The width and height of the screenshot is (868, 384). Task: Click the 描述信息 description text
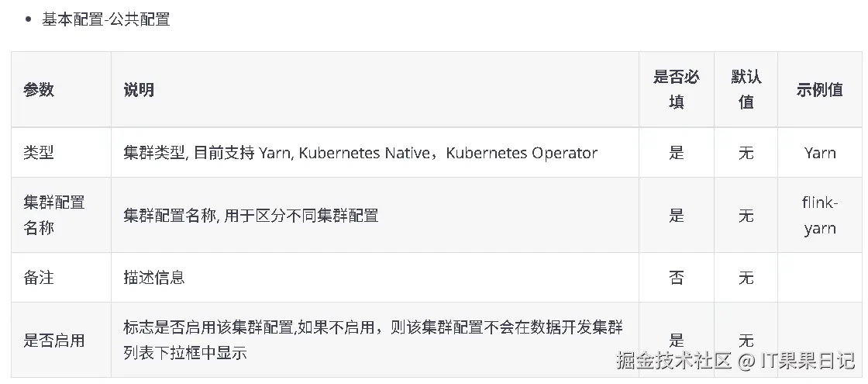tap(154, 278)
